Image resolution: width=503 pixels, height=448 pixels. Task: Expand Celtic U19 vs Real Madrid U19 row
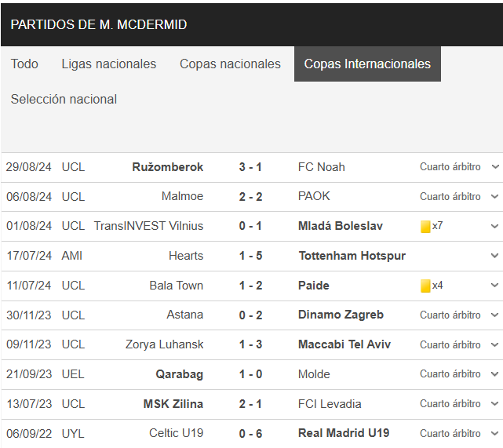point(495,433)
